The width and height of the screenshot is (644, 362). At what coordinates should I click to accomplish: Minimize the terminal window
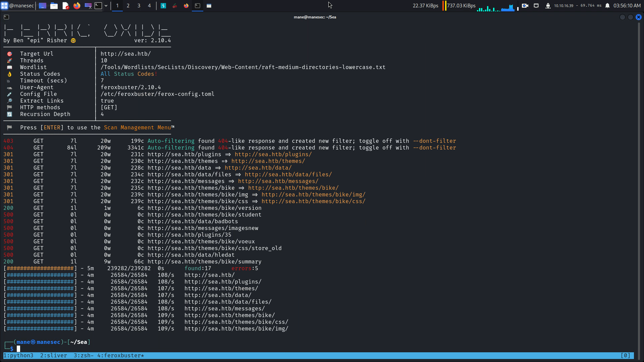[623, 17]
